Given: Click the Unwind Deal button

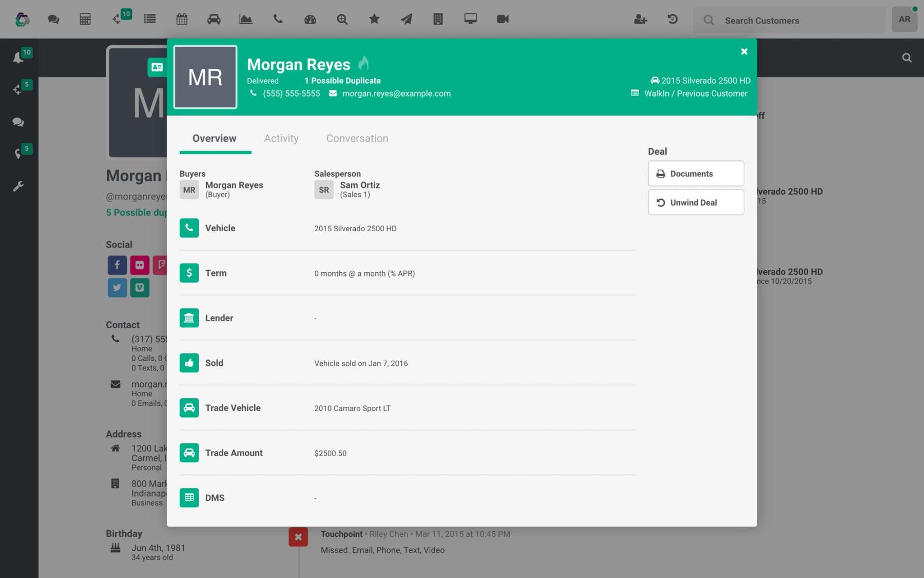Looking at the screenshot, I should pyautogui.click(x=696, y=202).
